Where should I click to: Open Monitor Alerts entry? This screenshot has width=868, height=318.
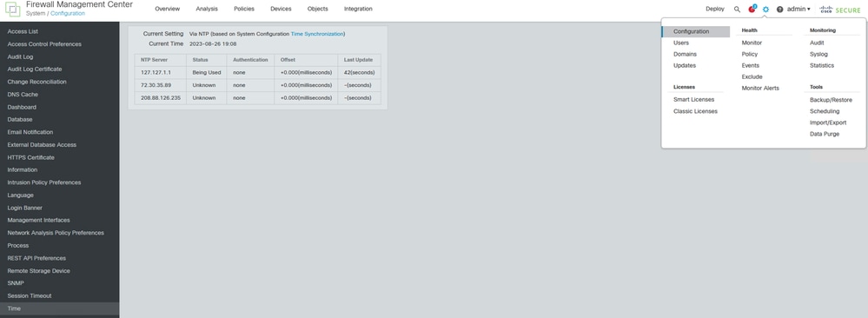tap(760, 88)
